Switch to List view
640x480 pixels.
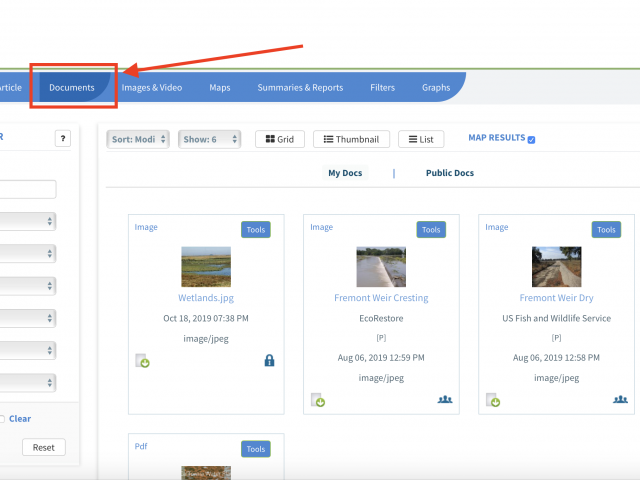click(421, 139)
